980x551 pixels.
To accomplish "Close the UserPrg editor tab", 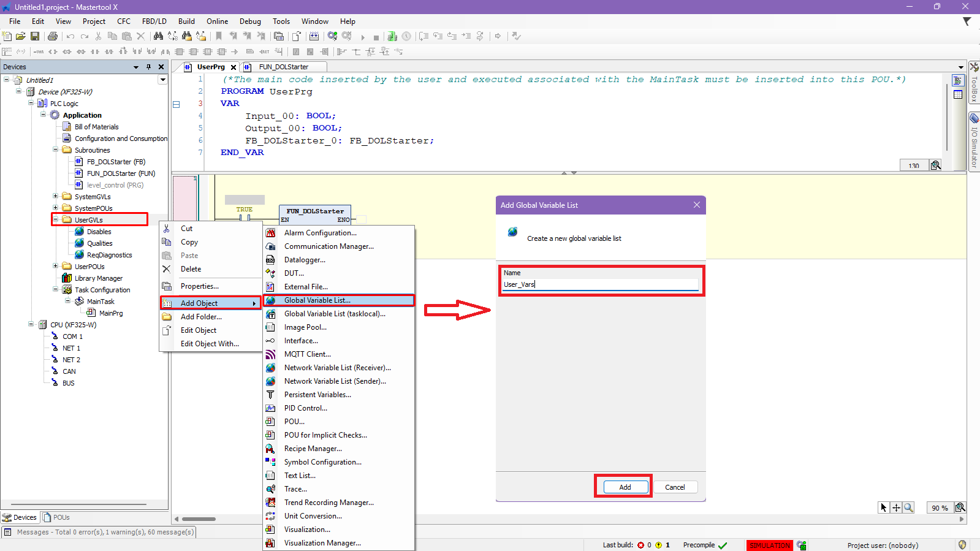I will pos(234,67).
